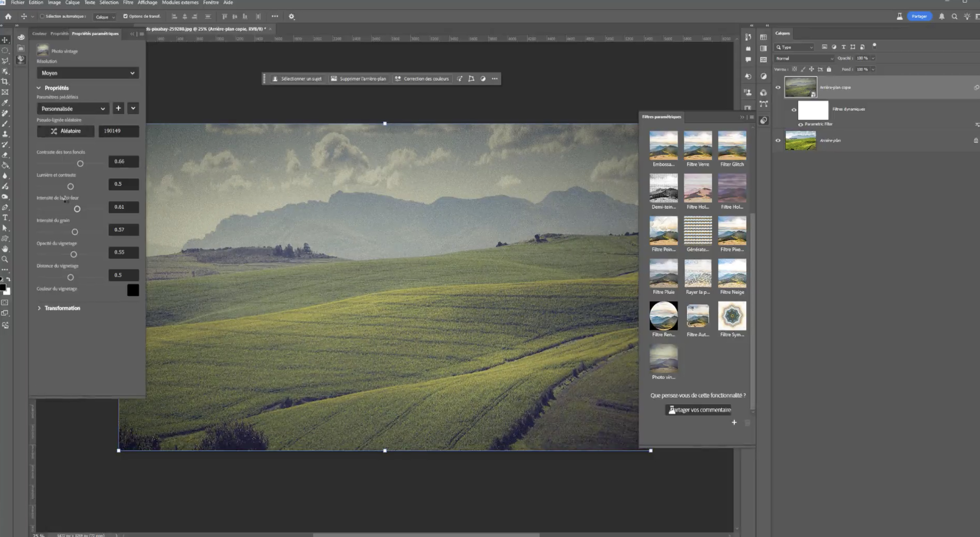The width and height of the screenshot is (980, 537).
Task: Open the Calque menu
Action: click(72, 2)
